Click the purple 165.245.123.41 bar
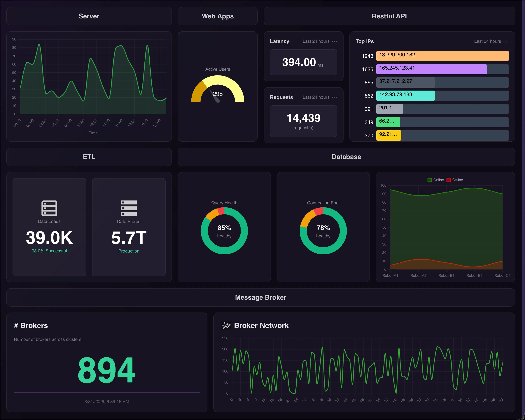The height and width of the screenshot is (420, 525). coord(431,69)
